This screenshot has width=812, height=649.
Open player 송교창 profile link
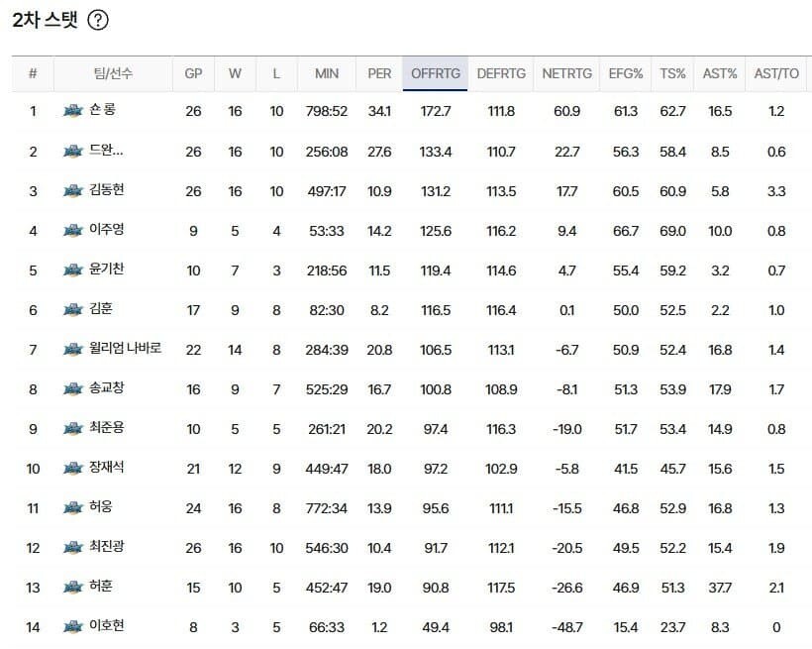click(107, 387)
